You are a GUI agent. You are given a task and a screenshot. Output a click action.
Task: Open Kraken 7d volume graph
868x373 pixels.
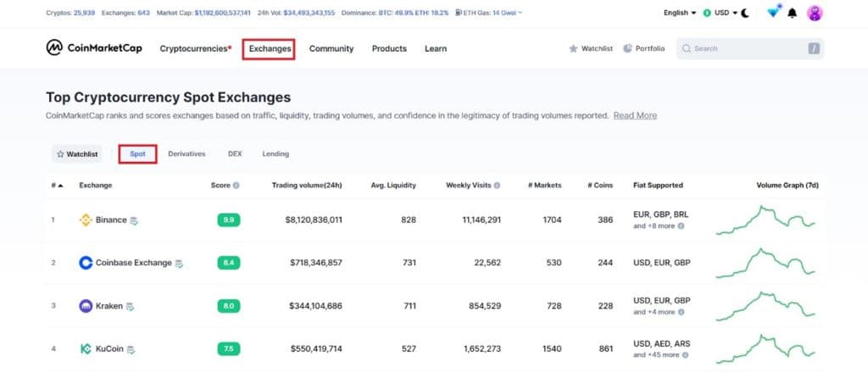pyautogui.click(x=765, y=306)
